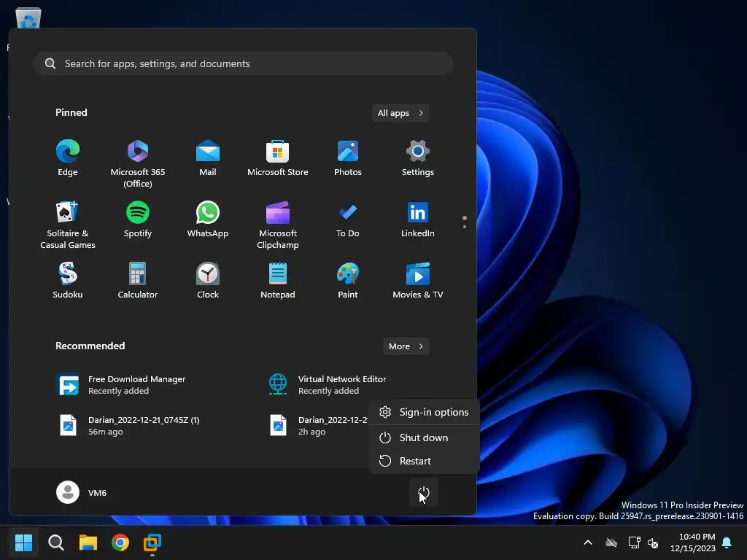Launch Sudoku game
The image size is (747, 560).
(68, 281)
